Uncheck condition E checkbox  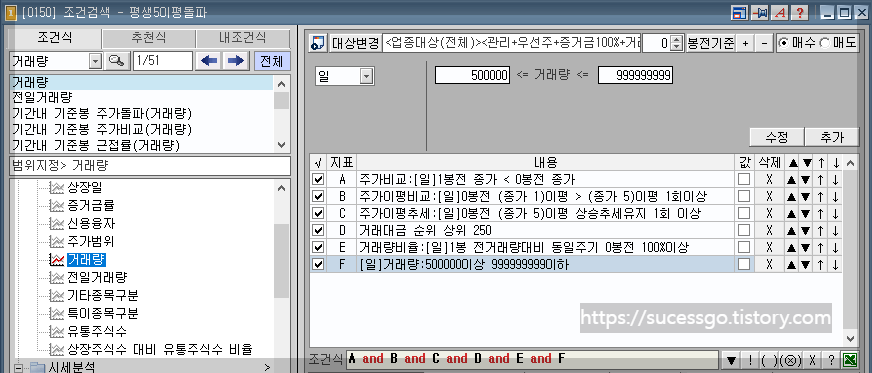click(x=318, y=248)
